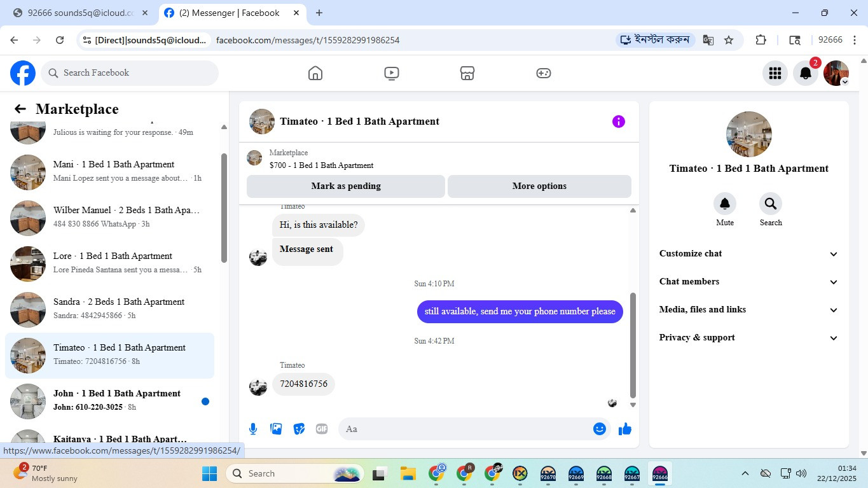Click chat scroll down arrow
Screen dimensions: 868x488
[x=633, y=405]
